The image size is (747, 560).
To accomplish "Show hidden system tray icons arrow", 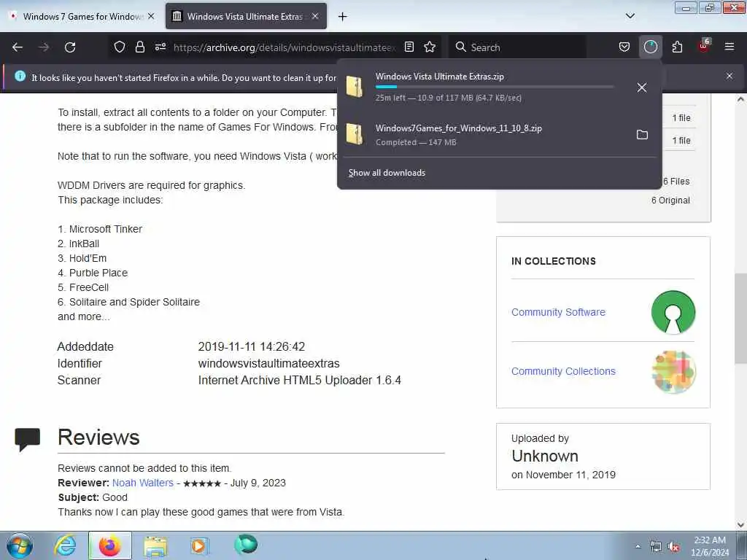I will 638,546.
